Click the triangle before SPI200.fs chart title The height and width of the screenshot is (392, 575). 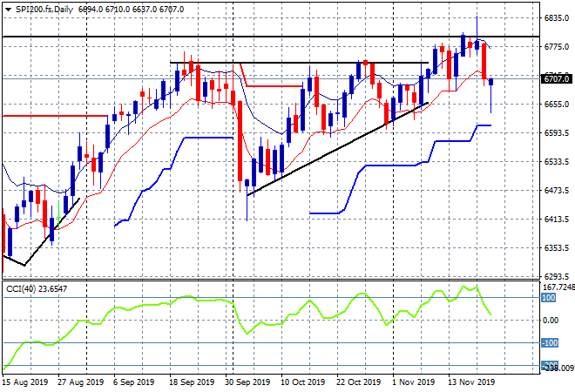(9, 10)
